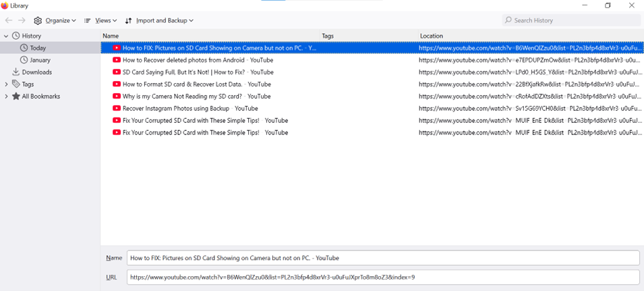Image resolution: width=644 pixels, height=291 pixels.
Task: Select 'SD Card Saying Full, But It's Not!' entry
Action: (x=372, y=72)
